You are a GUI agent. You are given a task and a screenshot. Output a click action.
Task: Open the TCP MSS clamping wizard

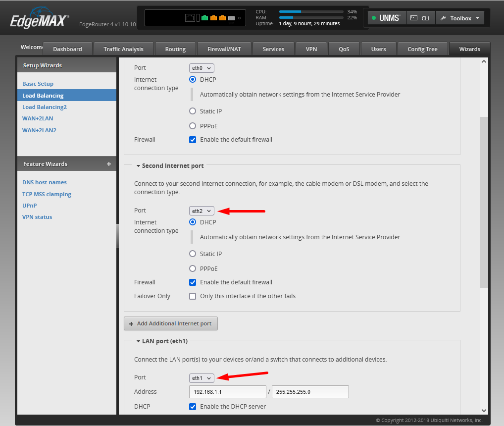pos(47,194)
